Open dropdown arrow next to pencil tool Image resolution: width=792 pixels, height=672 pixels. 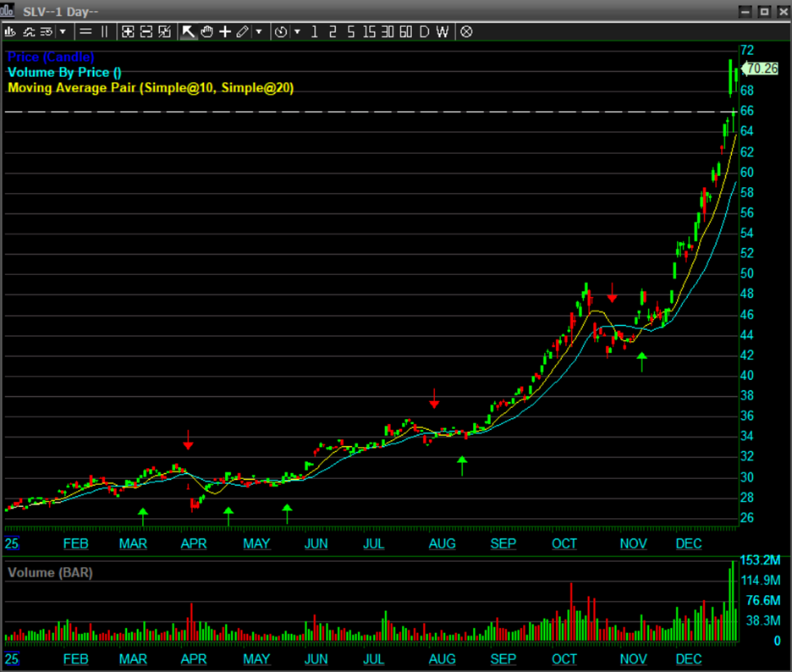[x=259, y=31]
